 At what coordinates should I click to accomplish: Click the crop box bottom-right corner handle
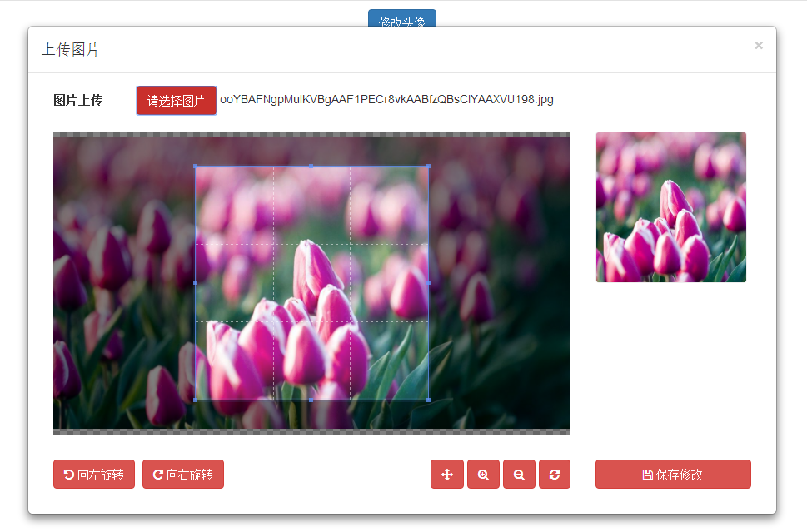(x=428, y=400)
